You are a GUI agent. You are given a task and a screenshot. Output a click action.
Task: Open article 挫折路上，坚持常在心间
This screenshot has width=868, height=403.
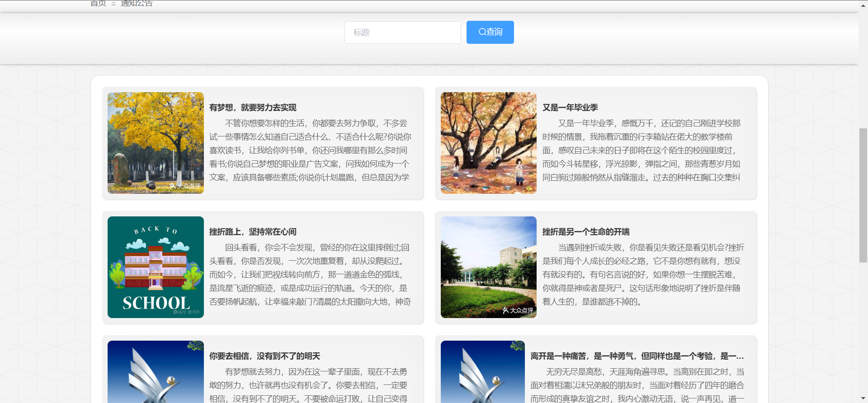coord(253,232)
